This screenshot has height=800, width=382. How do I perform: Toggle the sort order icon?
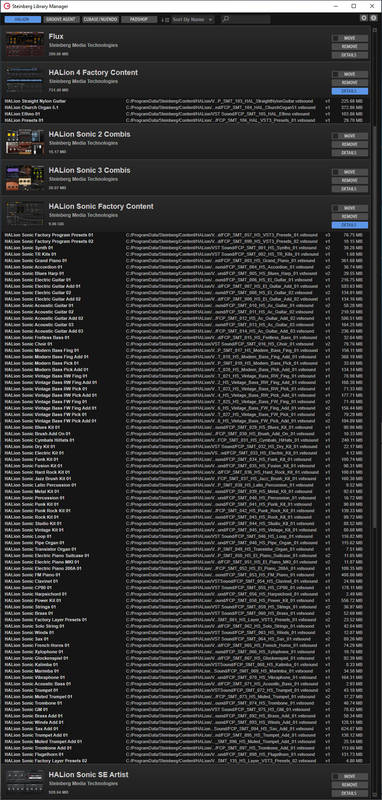pyautogui.click(x=165, y=19)
